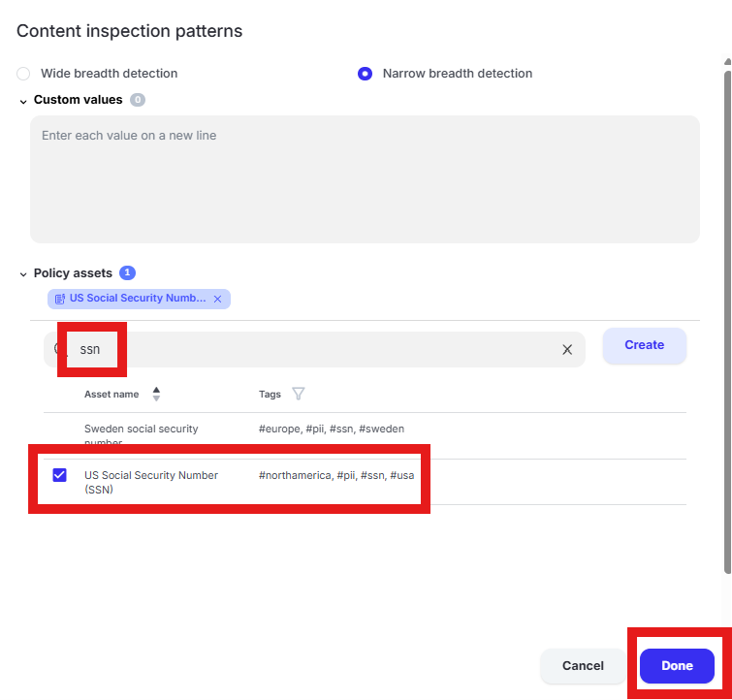
Task: Select Narrow breadth detection radio button
Action: pyautogui.click(x=365, y=74)
